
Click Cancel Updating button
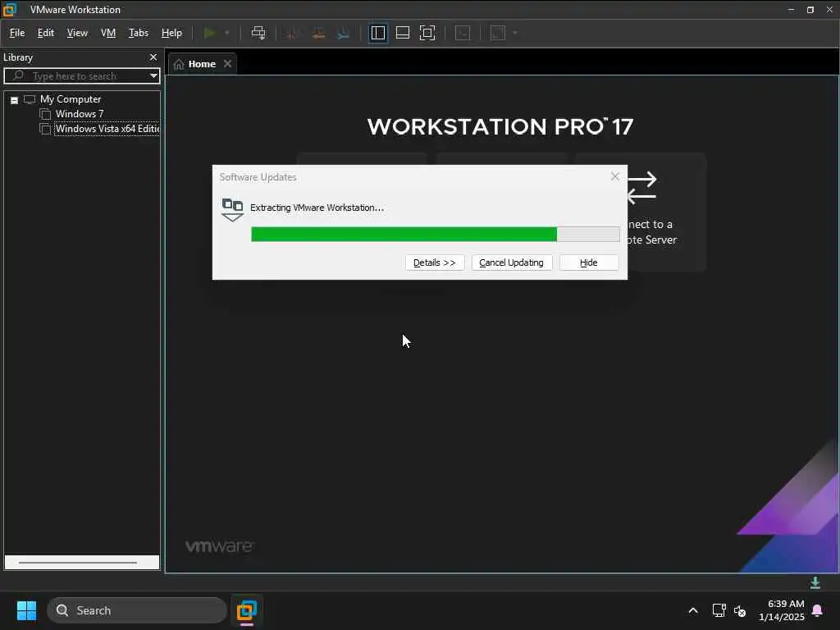click(x=511, y=262)
